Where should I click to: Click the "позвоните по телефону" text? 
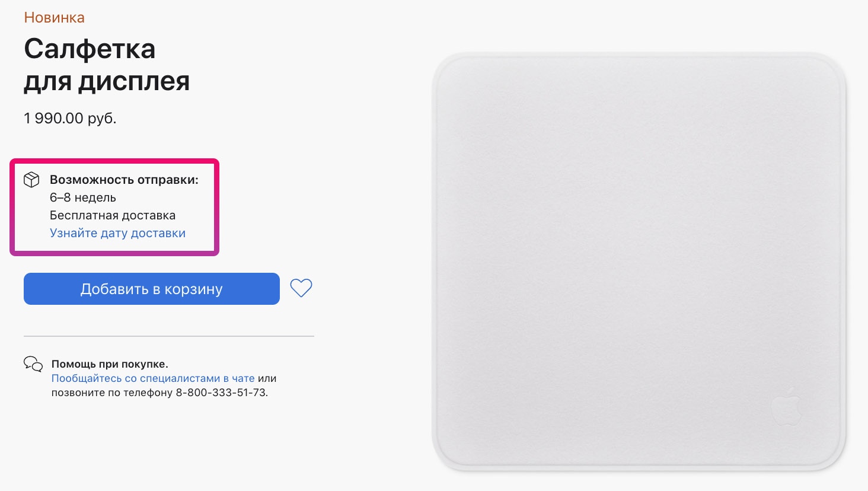[112, 393]
